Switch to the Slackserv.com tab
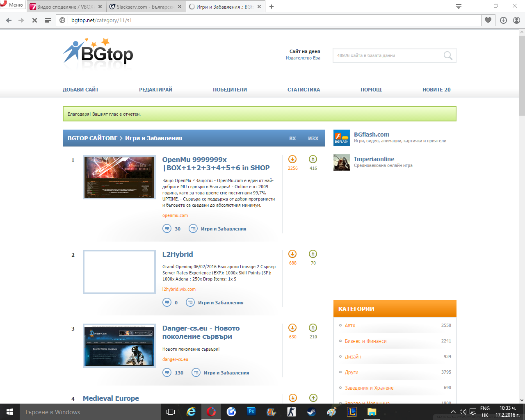 click(145, 7)
